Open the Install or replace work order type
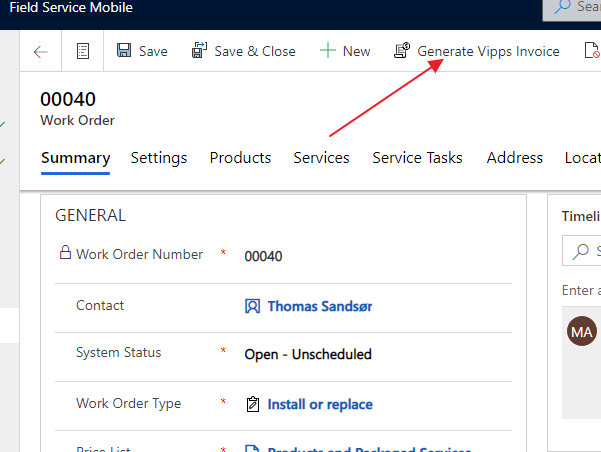 [x=320, y=404]
